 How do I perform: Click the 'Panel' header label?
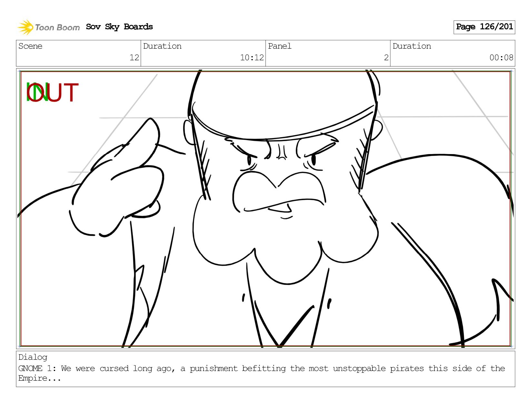click(x=280, y=46)
